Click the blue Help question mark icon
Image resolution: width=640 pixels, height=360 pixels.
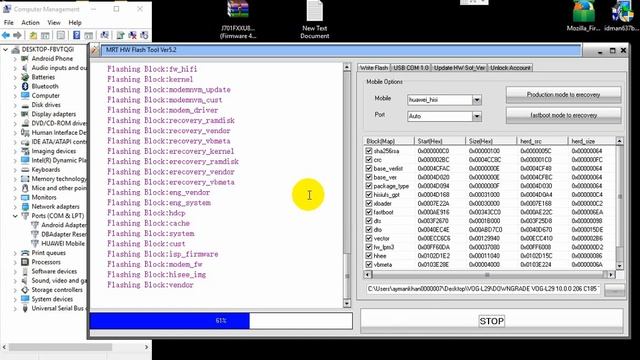(x=76, y=36)
